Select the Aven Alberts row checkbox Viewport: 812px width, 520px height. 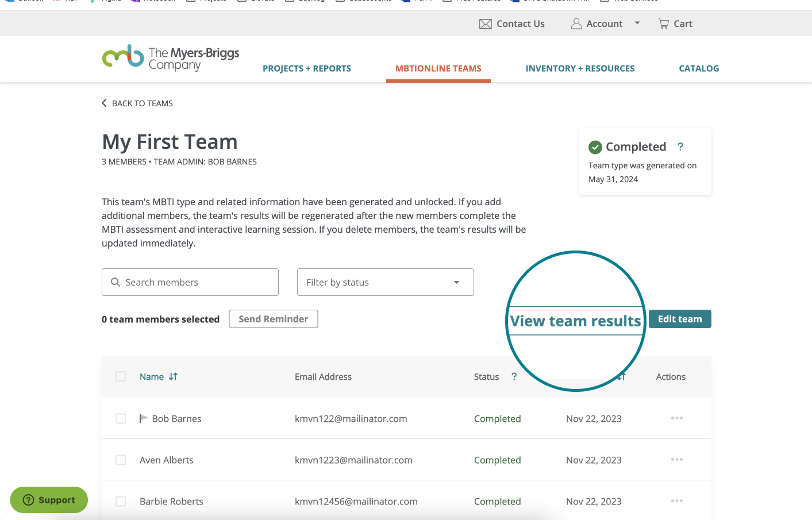pyautogui.click(x=121, y=460)
